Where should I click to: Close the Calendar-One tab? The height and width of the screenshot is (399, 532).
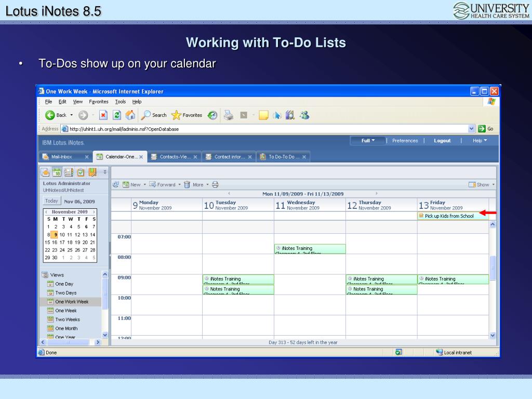click(x=141, y=157)
